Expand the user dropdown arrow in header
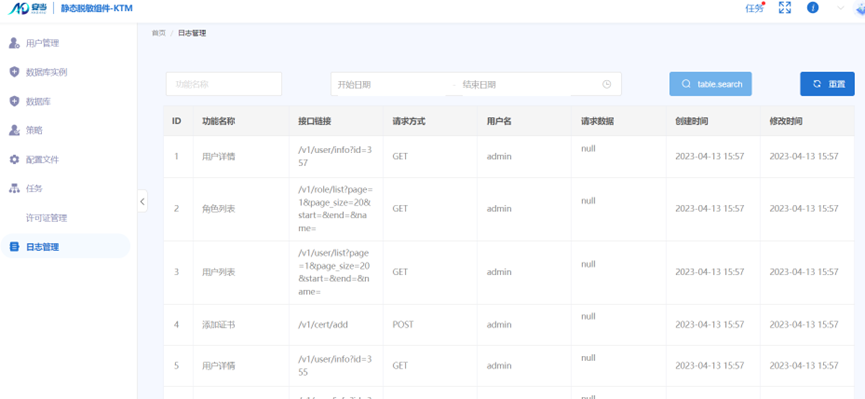 (x=841, y=8)
